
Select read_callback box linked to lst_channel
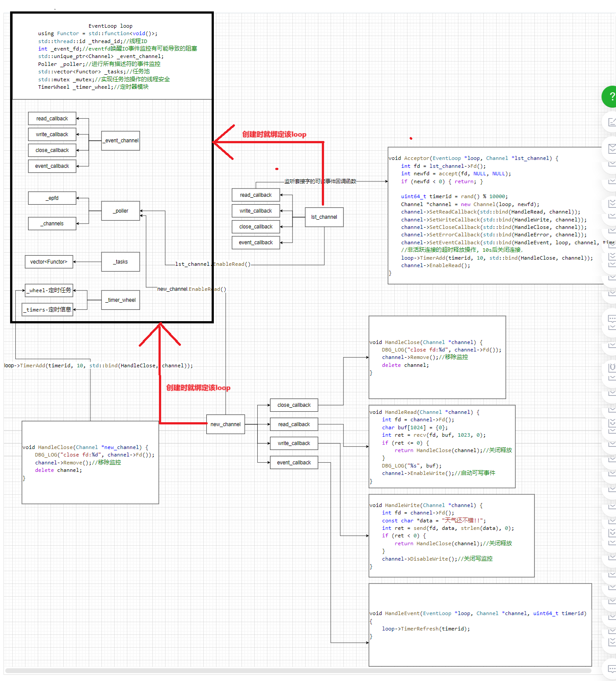(x=256, y=195)
